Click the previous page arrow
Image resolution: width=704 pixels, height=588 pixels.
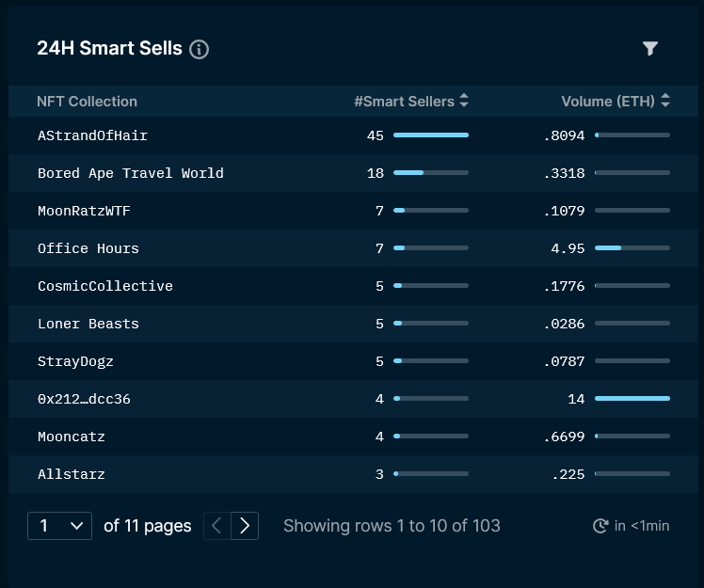click(x=216, y=526)
